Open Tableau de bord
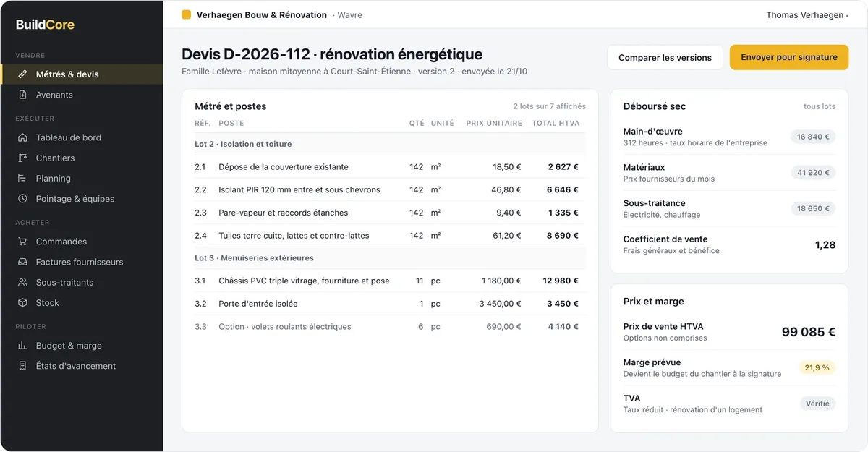The height and width of the screenshot is (452, 868). (82, 137)
